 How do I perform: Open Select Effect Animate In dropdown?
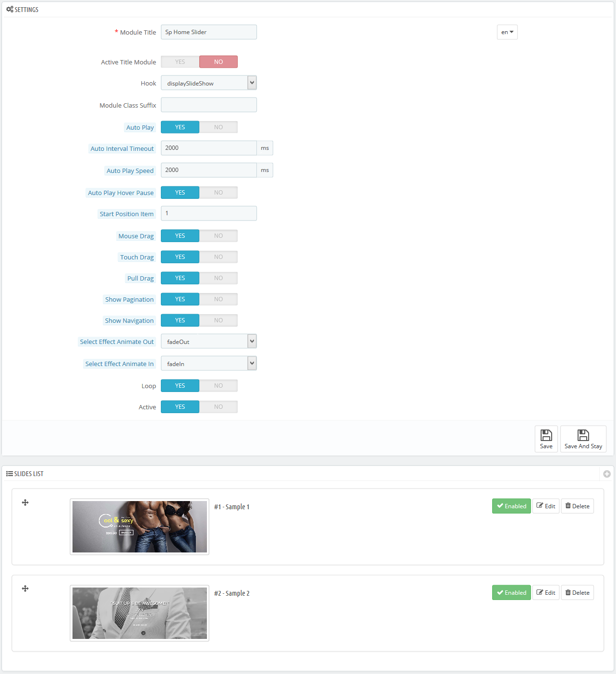209,364
